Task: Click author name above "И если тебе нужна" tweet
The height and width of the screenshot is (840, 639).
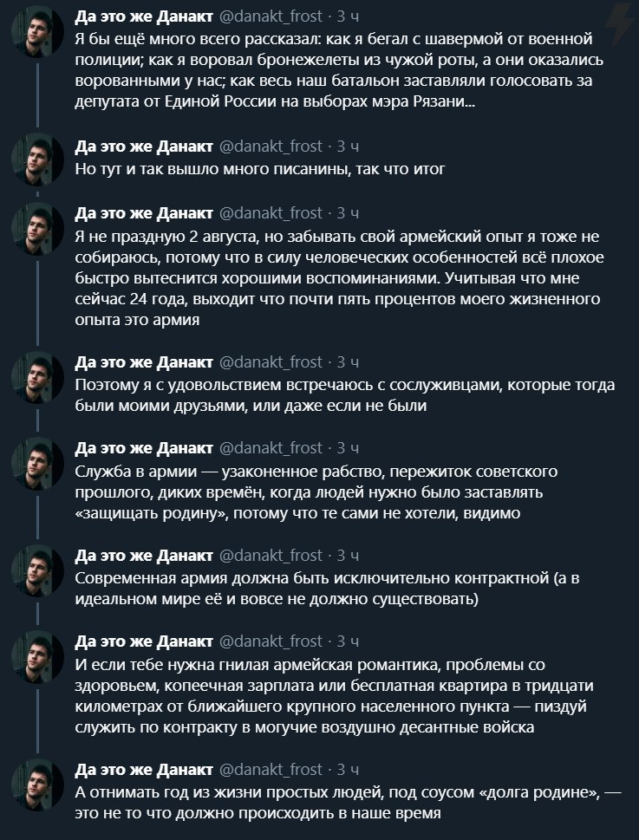Action: click(144, 641)
